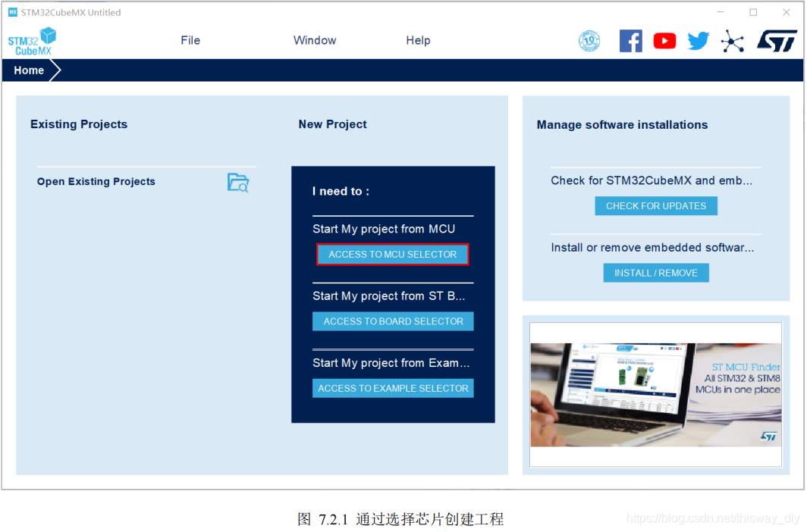Screen dimensions: 807x532
Task: Click the 'Start My project from ST B...' text
Action: pyautogui.click(x=388, y=296)
